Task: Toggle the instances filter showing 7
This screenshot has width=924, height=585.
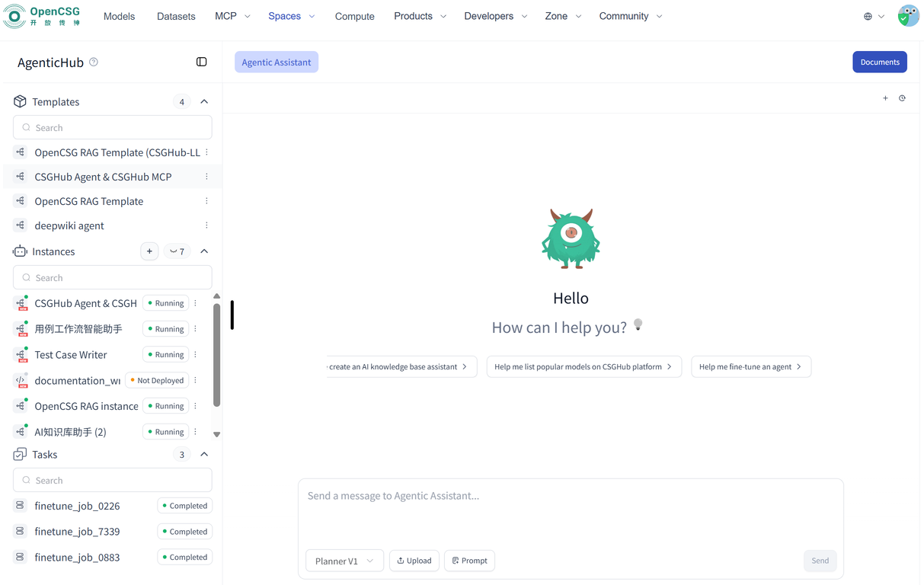Action: coord(177,251)
